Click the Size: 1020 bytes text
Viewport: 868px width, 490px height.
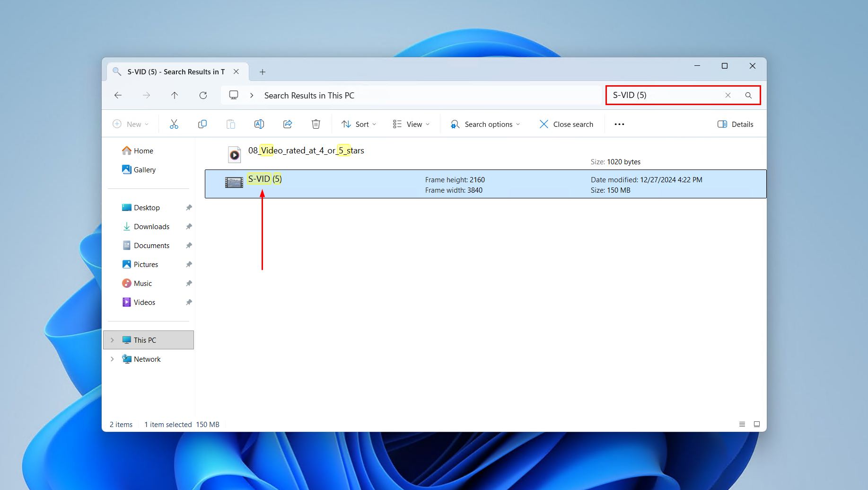pos(615,162)
